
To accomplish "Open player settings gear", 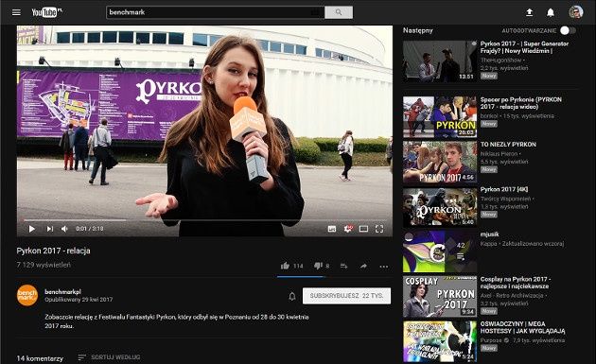I will 348,229.
